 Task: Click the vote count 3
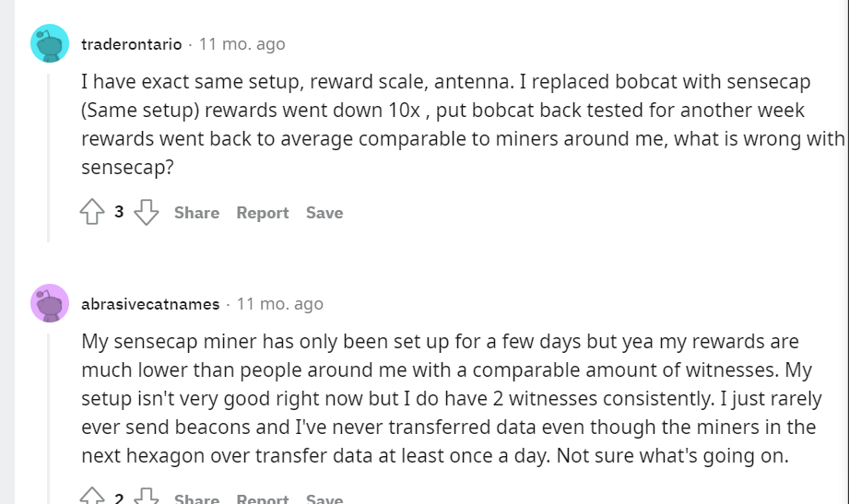119,212
